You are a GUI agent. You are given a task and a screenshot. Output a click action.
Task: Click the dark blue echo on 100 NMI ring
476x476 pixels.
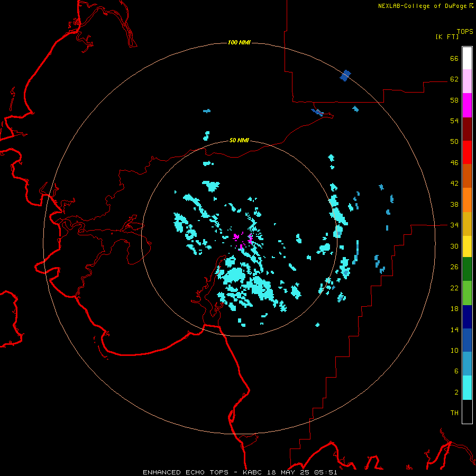[345, 76]
